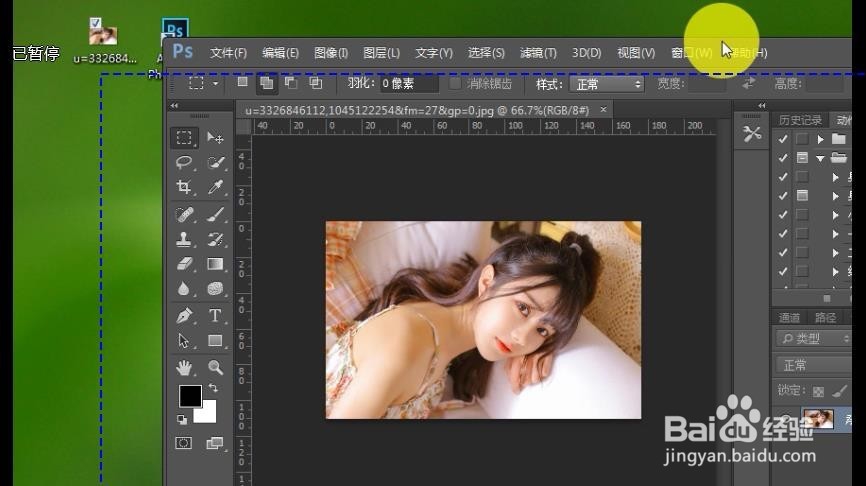
Task: Switch to the 路径 tab
Action: click(825, 318)
